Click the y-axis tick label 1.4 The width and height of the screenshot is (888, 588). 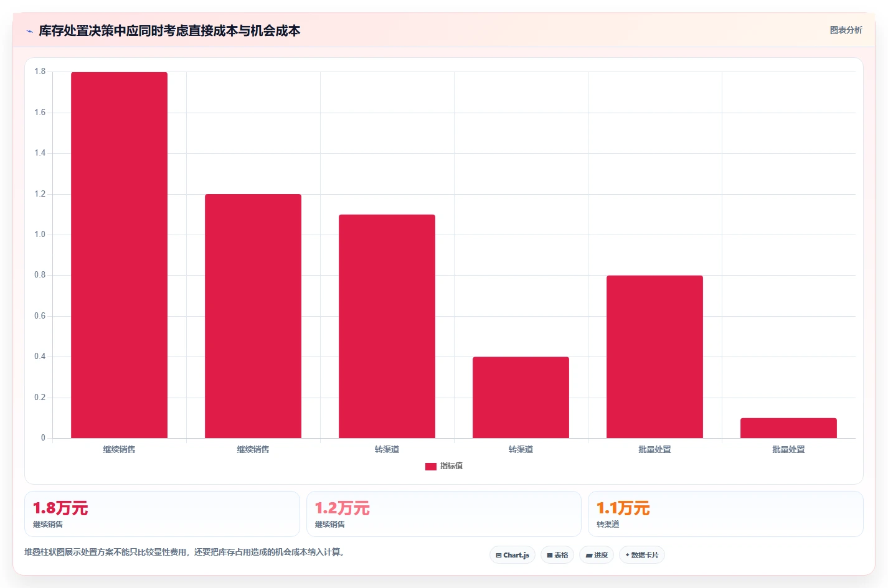40,153
